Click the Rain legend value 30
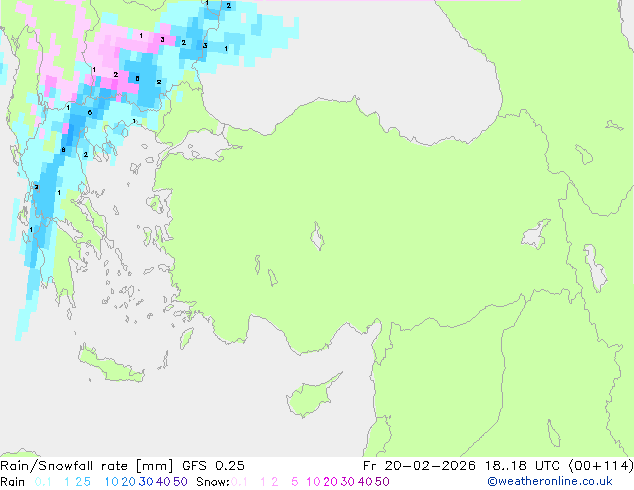634x490 pixels. [146, 482]
